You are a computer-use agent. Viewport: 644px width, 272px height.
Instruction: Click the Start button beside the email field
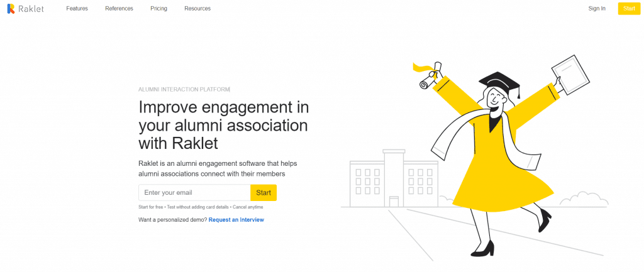click(264, 193)
